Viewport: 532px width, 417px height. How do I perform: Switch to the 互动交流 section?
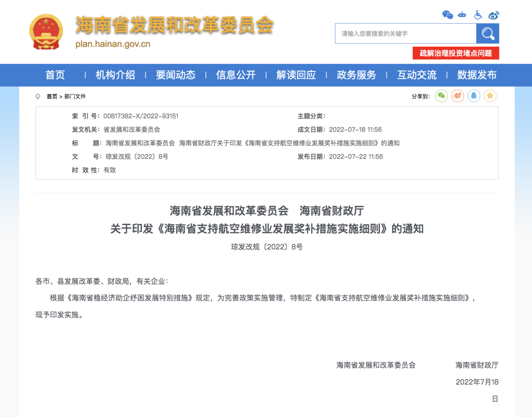pos(416,75)
